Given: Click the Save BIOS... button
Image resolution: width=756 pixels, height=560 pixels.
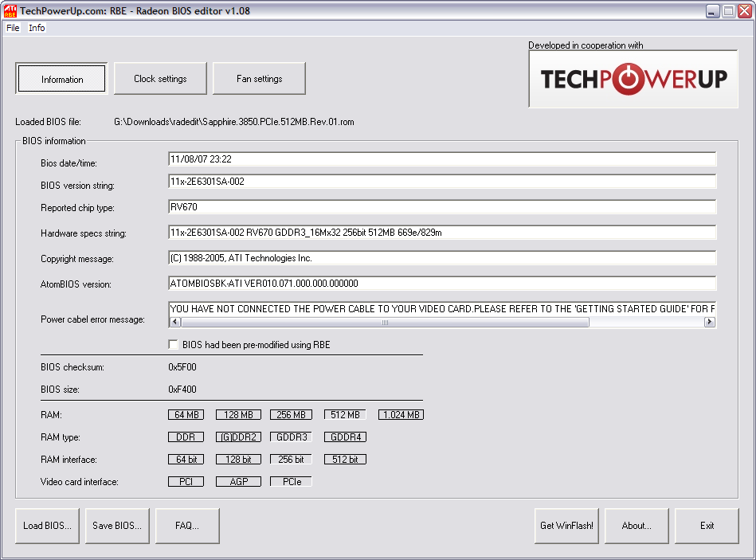Looking at the screenshot, I should click(117, 526).
